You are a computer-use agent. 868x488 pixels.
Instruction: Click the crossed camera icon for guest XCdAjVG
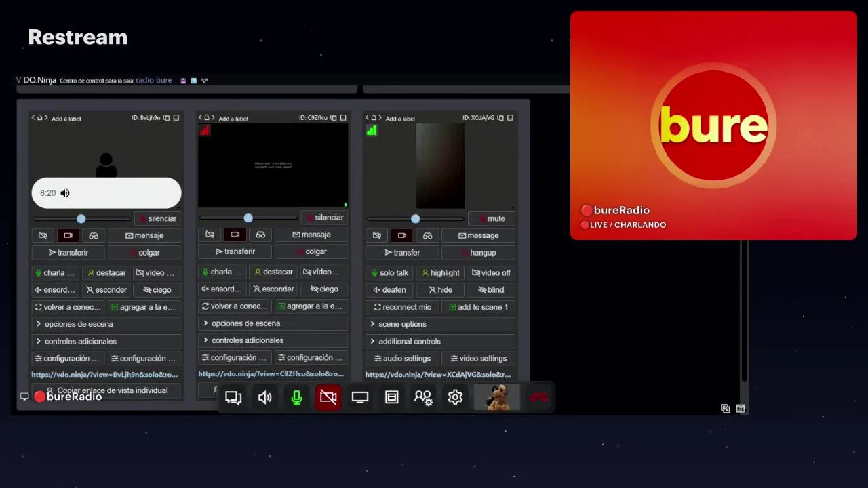click(x=376, y=235)
